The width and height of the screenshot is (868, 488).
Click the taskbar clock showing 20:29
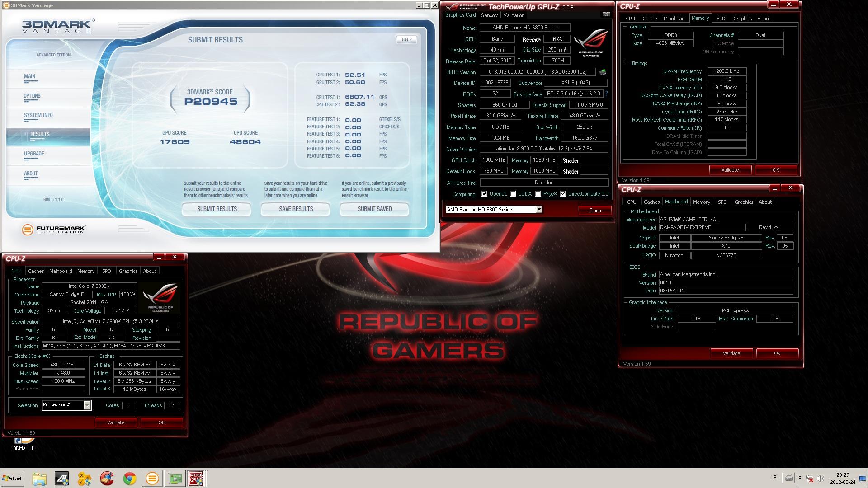(842, 479)
